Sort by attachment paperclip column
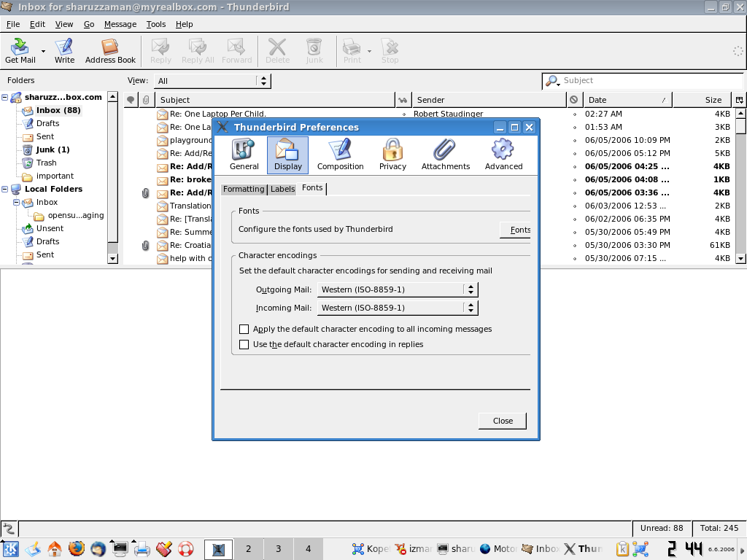 [x=146, y=100]
